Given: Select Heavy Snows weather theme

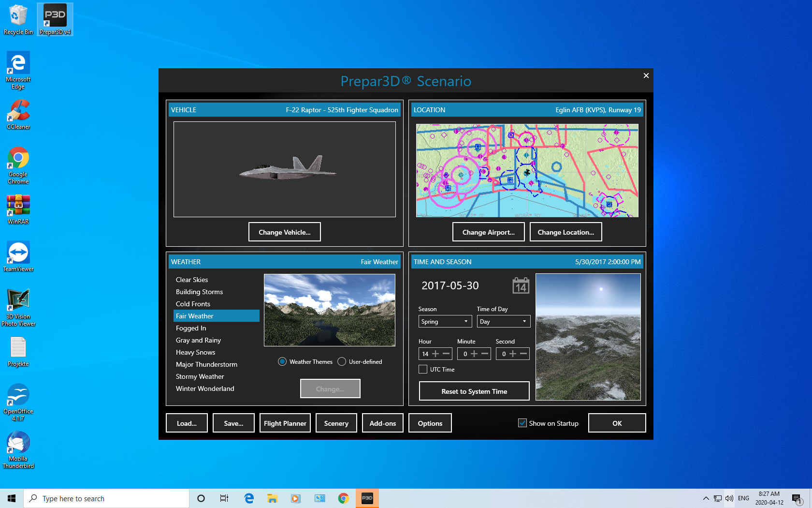Looking at the screenshot, I should pyautogui.click(x=217, y=352).
